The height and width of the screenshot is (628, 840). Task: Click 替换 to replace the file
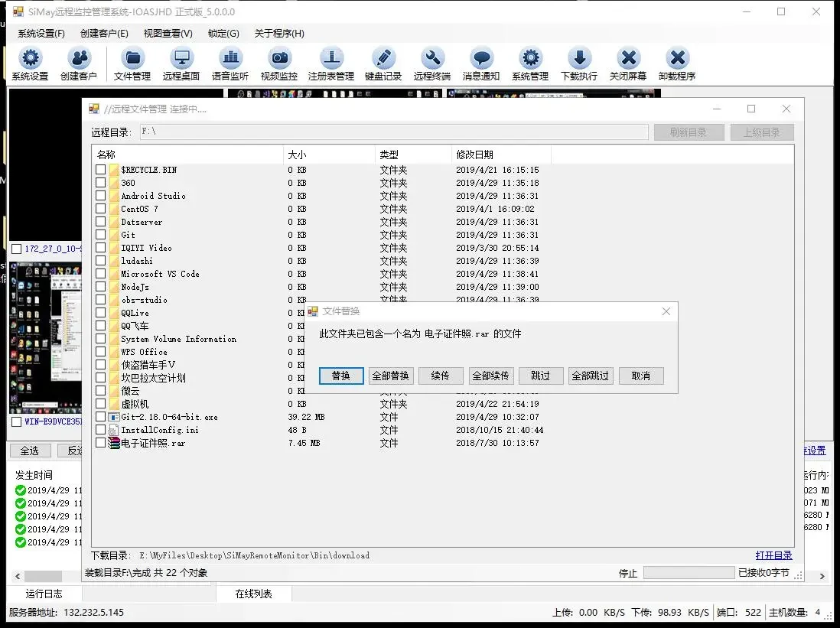[340, 376]
